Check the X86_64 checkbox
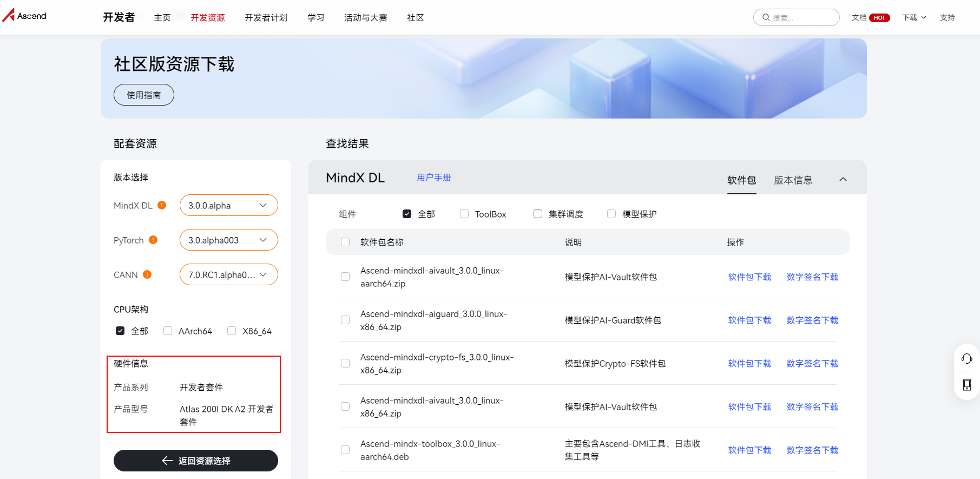The height and width of the screenshot is (479, 980). tap(232, 331)
